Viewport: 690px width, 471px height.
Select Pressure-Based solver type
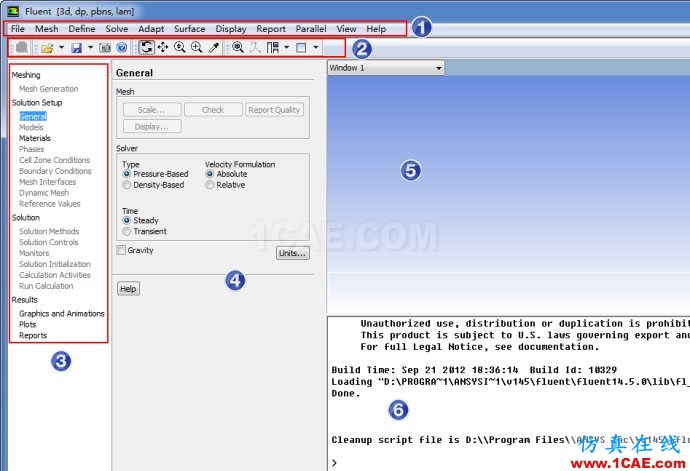click(156, 174)
